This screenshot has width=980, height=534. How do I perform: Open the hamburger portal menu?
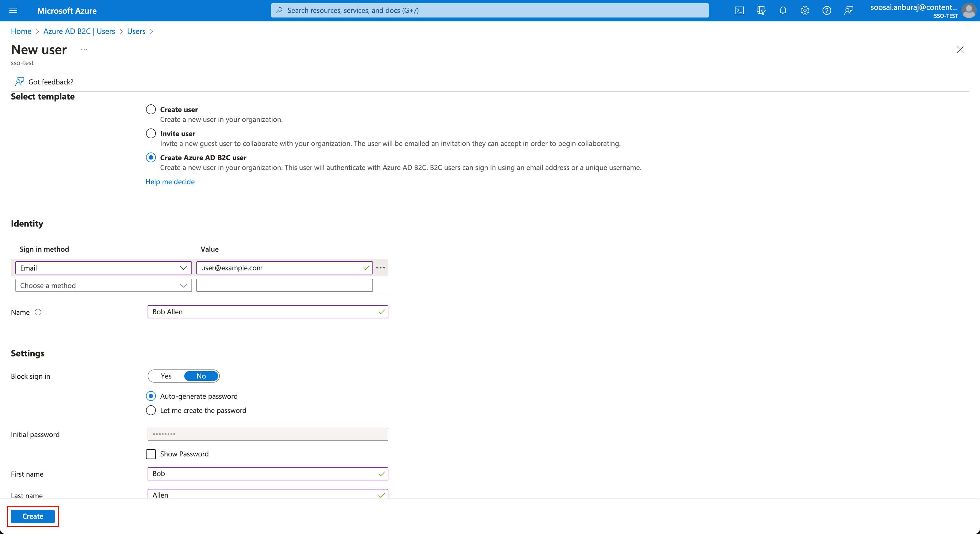[x=13, y=10]
